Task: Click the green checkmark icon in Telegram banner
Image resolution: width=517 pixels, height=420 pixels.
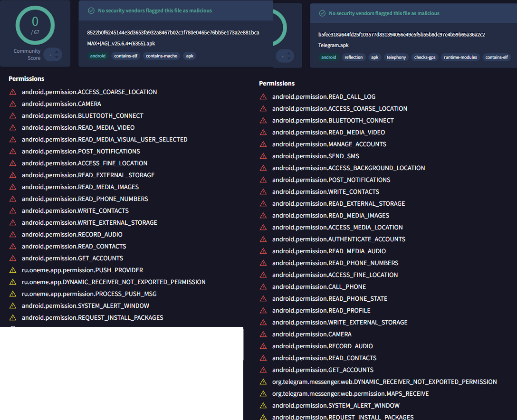Action: coord(323,13)
